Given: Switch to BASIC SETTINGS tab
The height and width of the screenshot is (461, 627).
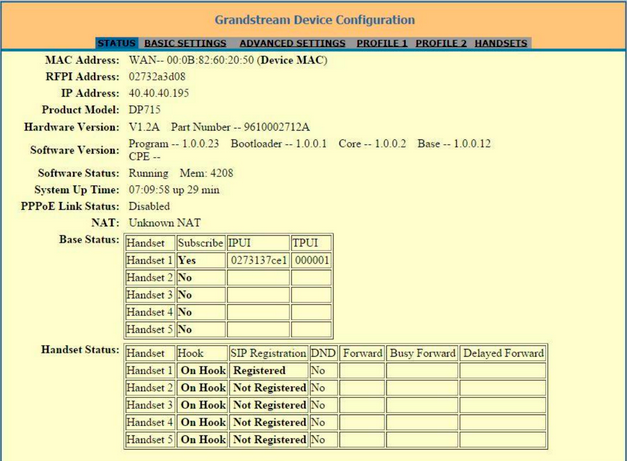Looking at the screenshot, I should [x=185, y=43].
